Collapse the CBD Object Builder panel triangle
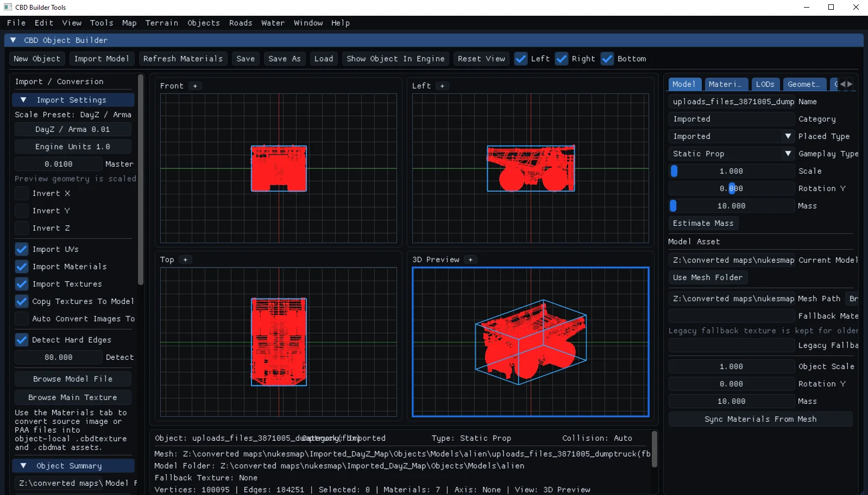Screen dimensions: 868x495 (x=13, y=40)
